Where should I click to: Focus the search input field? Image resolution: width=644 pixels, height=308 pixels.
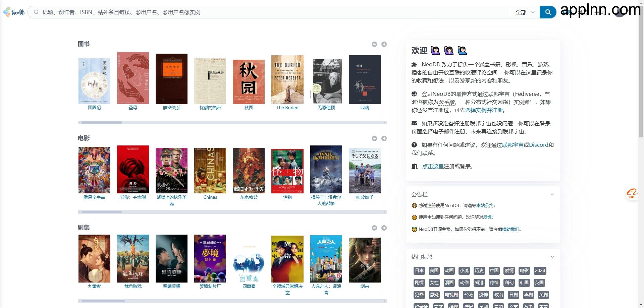[268, 12]
